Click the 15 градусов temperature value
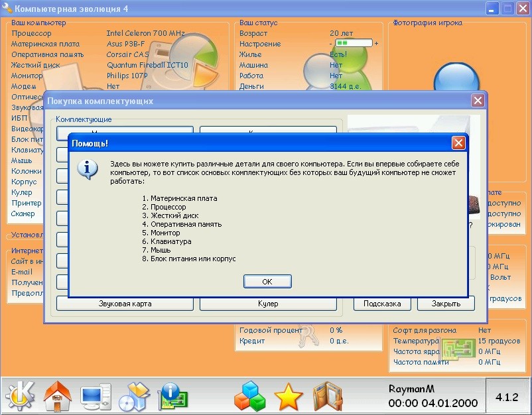Viewport: 532px width, 415px height. pyautogui.click(x=499, y=341)
